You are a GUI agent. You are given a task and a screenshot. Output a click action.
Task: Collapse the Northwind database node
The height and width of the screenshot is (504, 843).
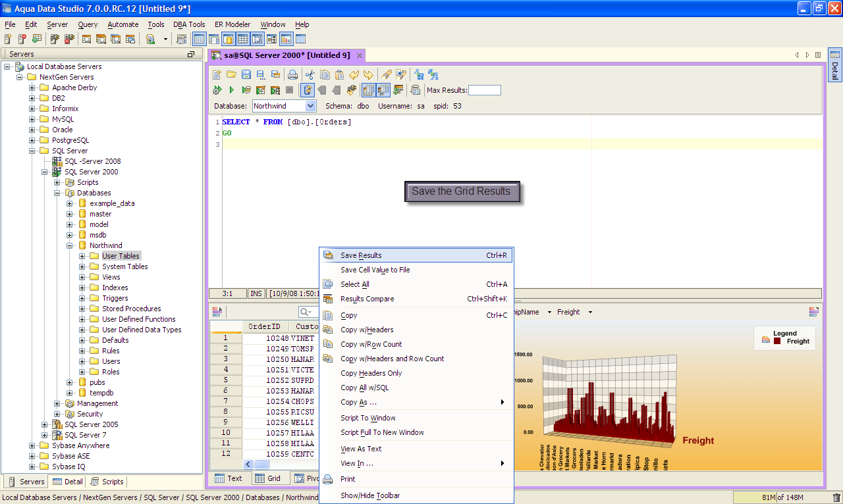(x=70, y=245)
